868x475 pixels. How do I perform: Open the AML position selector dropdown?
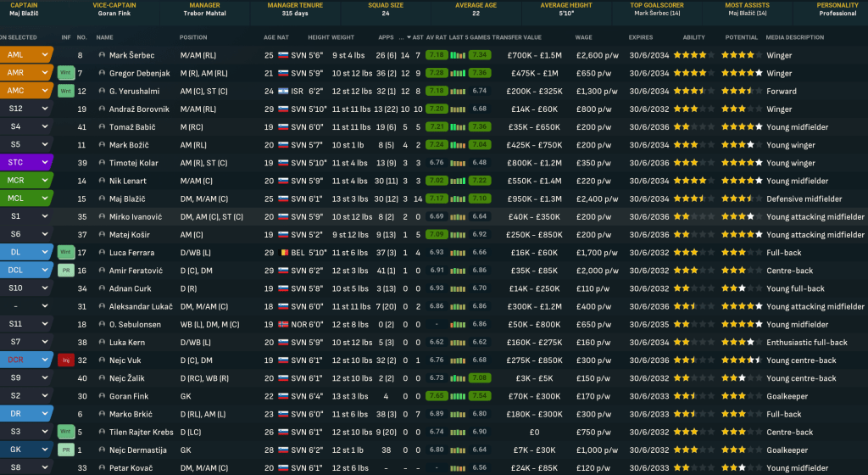[x=25, y=55]
